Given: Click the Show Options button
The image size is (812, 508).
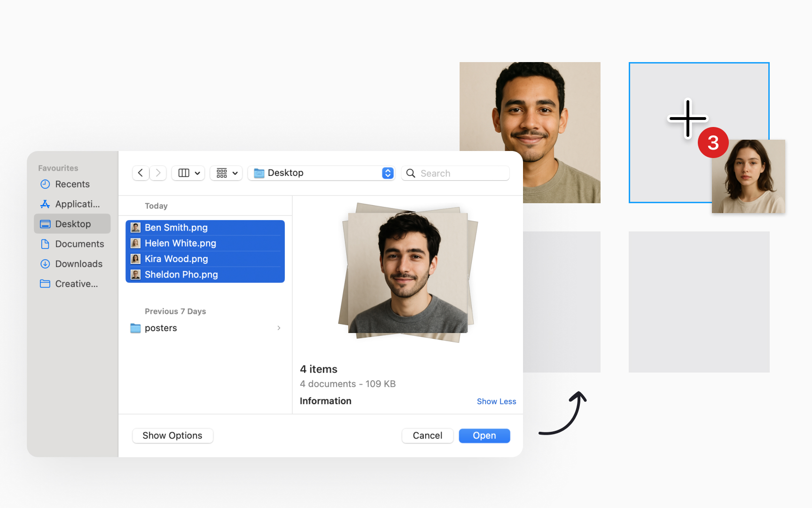Looking at the screenshot, I should [172, 436].
